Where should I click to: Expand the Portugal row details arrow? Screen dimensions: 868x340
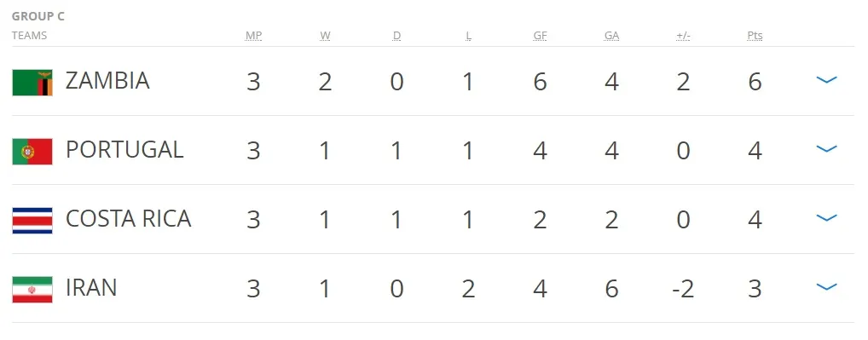tap(826, 149)
